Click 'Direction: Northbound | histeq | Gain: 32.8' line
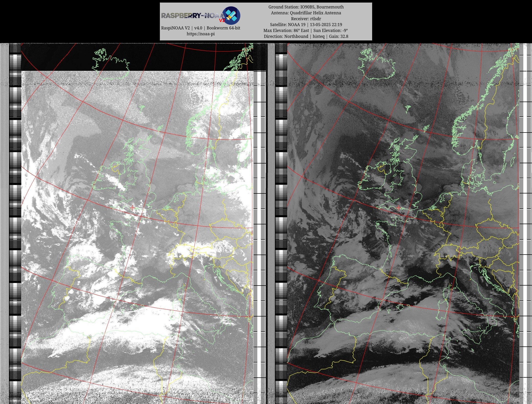The height and width of the screenshot is (404, 532). [306, 36]
